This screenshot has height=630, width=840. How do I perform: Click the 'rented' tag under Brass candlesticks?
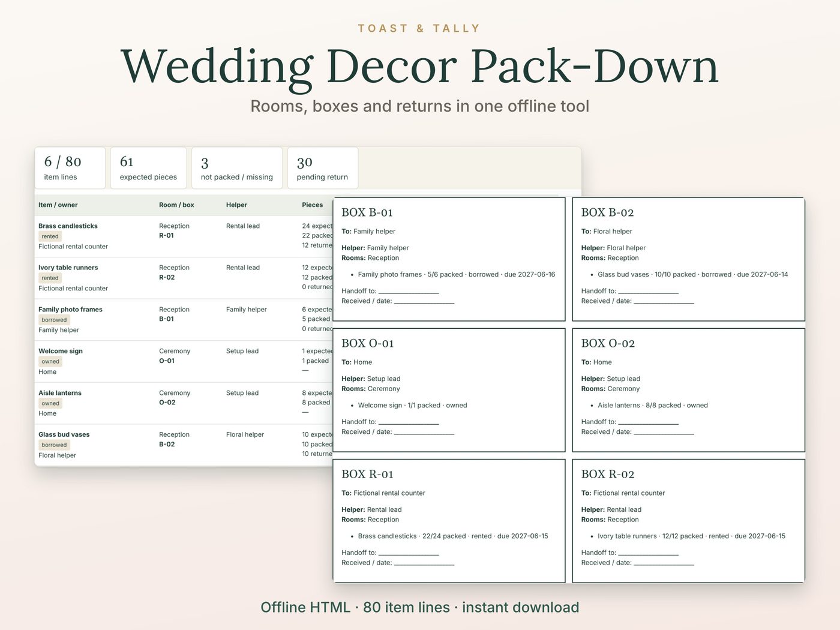pos(50,236)
